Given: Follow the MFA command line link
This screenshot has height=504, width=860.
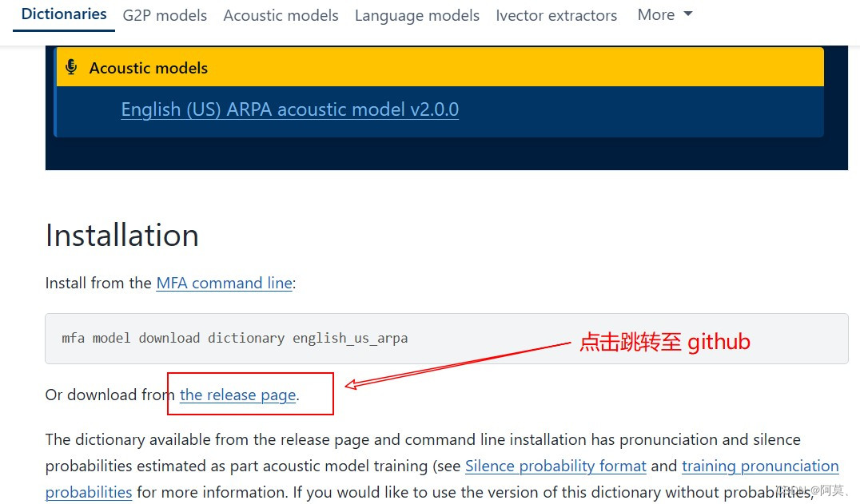Looking at the screenshot, I should point(224,283).
